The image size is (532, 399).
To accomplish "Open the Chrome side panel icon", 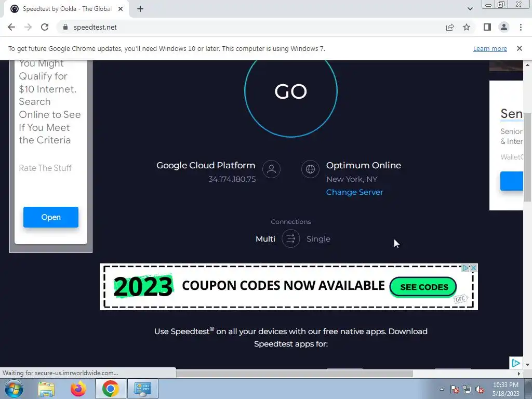I will pyautogui.click(x=487, y=27).
